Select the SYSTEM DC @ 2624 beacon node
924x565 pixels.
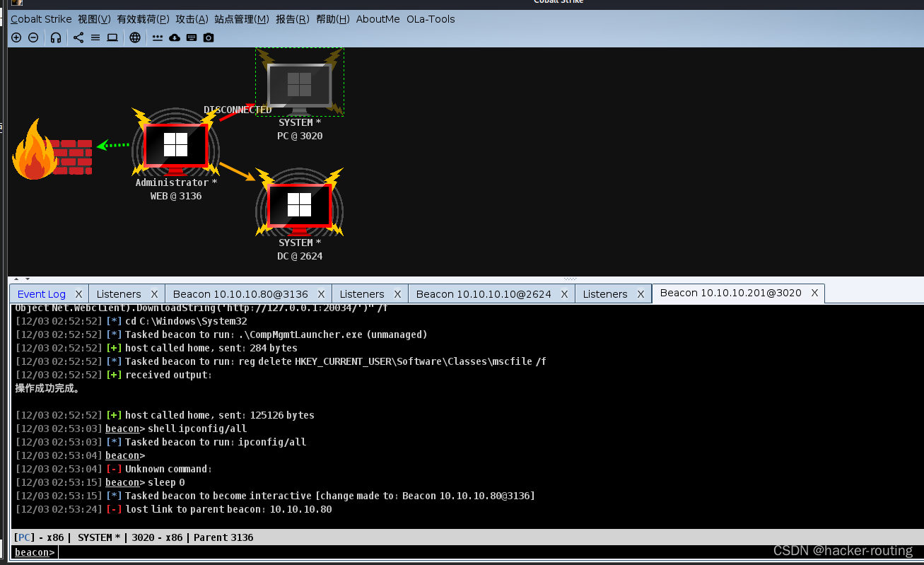300,214
